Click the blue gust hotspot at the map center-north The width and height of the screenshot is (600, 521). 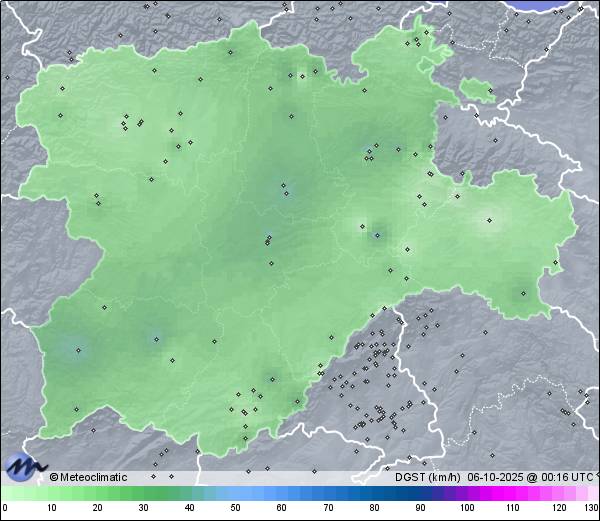pos(284,188)
